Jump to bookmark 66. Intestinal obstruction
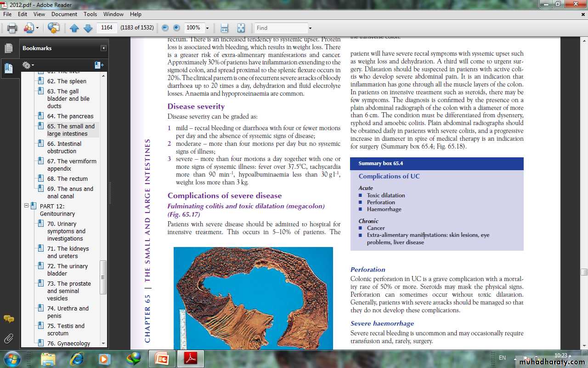This screenshot has width=588, height=368. coord(64,147)
